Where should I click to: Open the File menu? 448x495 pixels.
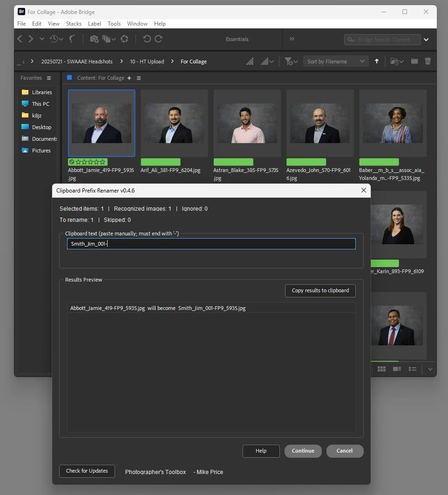coord(21,24)
